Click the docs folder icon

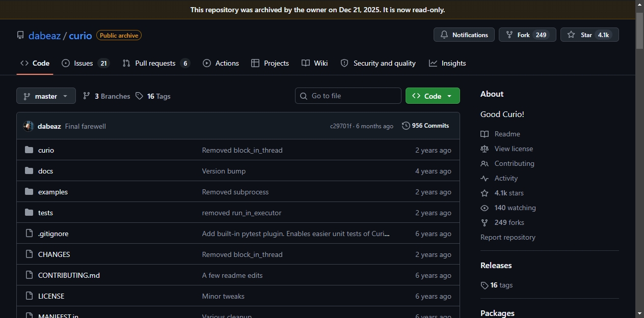(x=29, y=171)
